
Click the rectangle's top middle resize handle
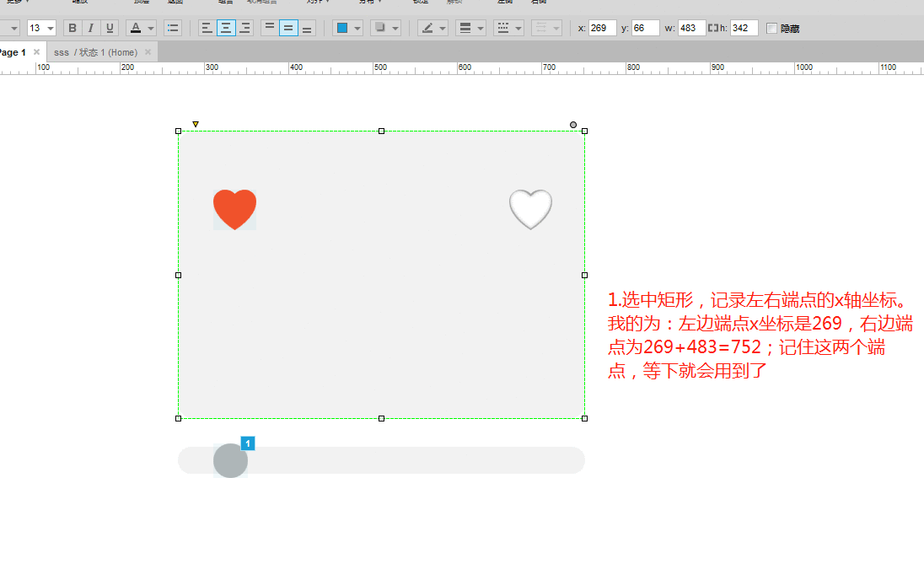381,131
